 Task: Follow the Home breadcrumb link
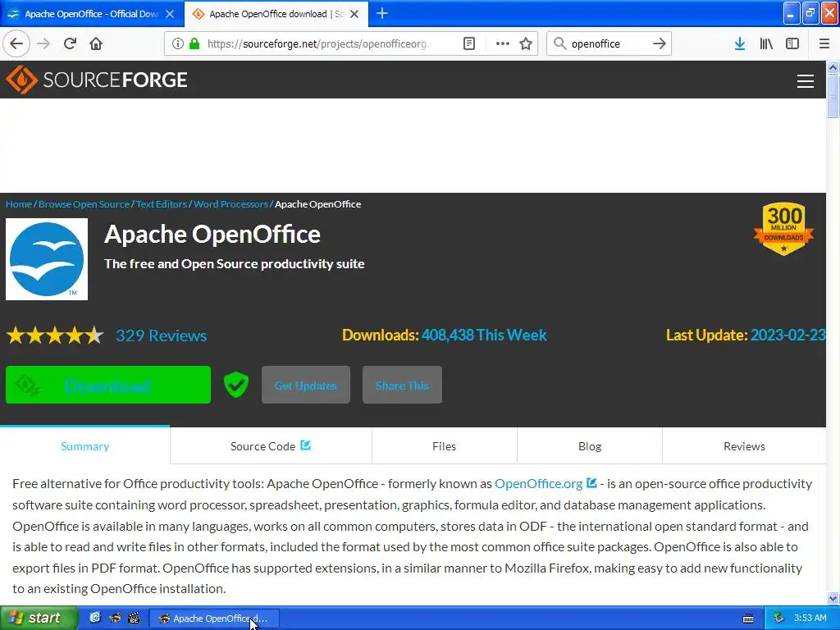coord(19,204)
